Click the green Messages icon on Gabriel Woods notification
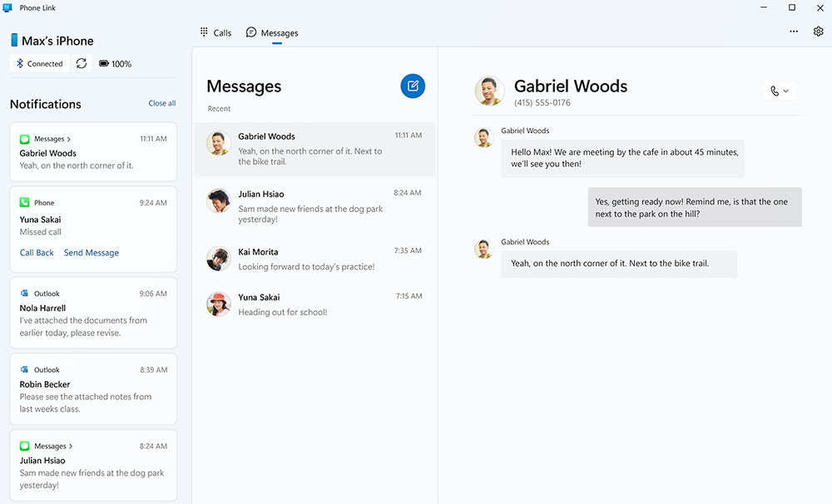832x504 pixels. (24, 139)
